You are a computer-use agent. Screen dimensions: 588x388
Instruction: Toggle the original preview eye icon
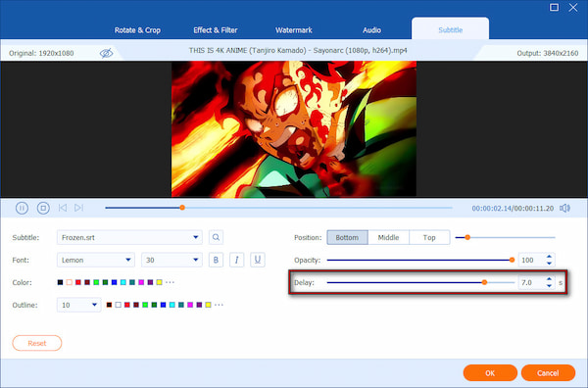tap(106, 53)
